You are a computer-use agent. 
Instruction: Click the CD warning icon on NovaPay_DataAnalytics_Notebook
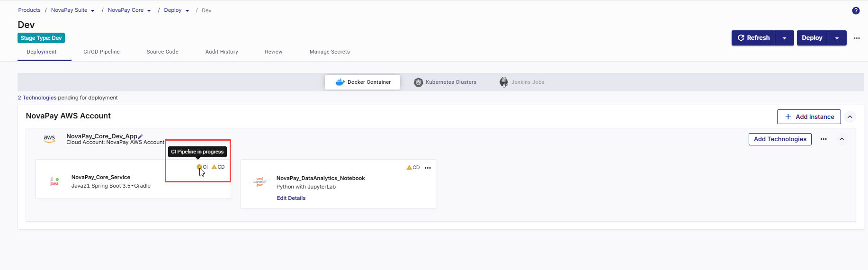(x=409, y=167)
